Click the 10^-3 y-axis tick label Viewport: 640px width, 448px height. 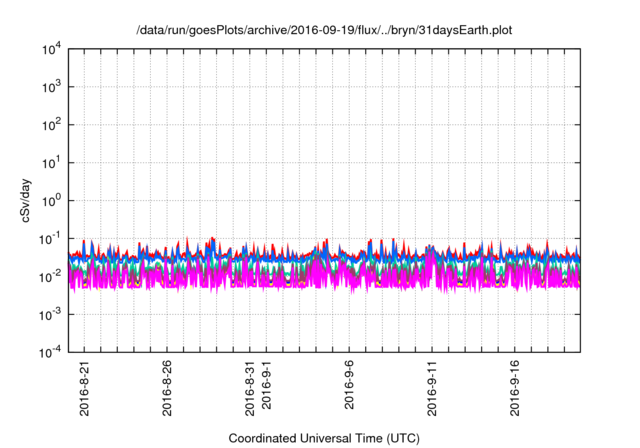tap(52, 314)
